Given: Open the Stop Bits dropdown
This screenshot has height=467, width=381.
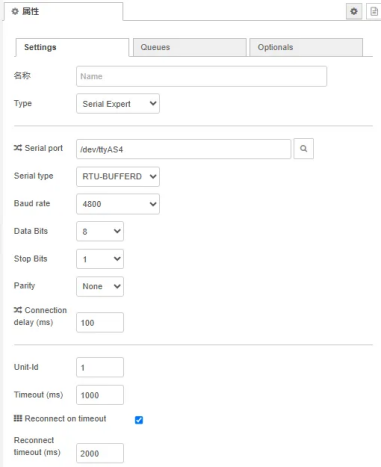Looking at the screenshot, I should pyautogui.click(x=100, y=259).
